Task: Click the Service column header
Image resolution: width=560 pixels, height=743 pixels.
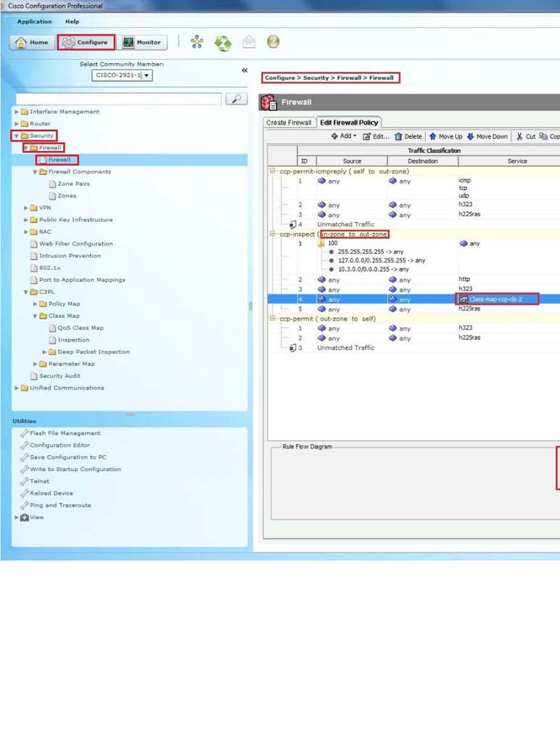Action: (x=517, y=161)
